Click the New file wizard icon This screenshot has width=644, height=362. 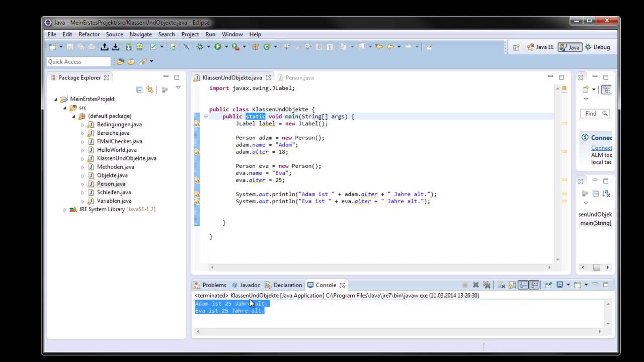point(52,47)
